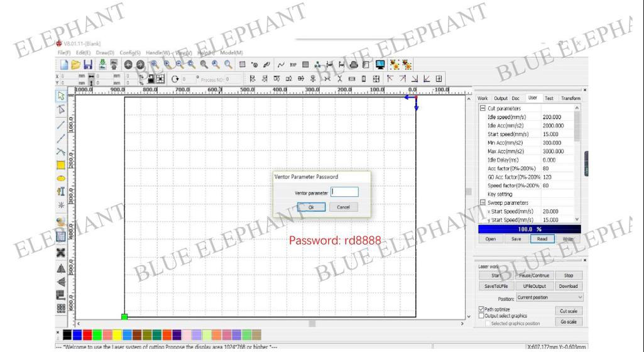Click the Go scale button
The width and height of the screenshot is (644, 352).
(x=569, y=322)
